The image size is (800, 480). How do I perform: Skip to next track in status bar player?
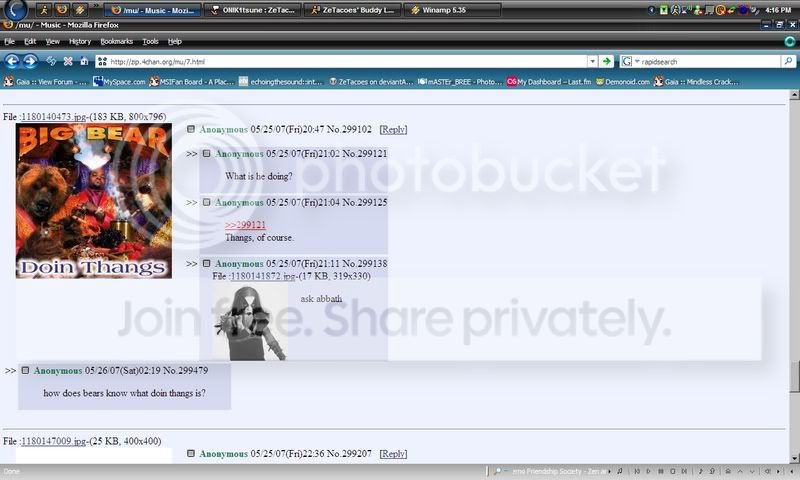(x=684, y=471)
